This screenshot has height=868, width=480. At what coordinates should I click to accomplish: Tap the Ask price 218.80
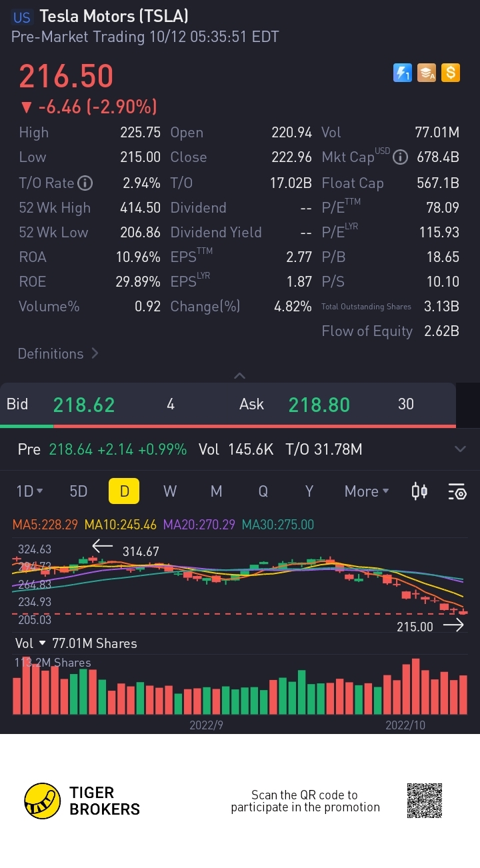pyautogui.click(x=319, y=405)
